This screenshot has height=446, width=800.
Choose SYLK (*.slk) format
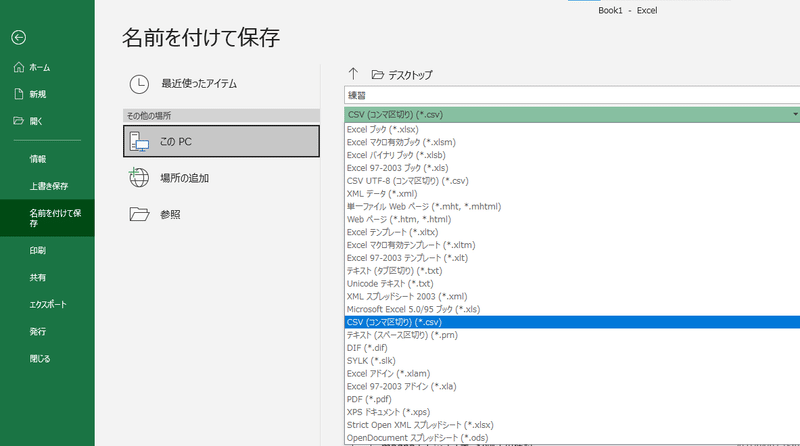click(371, 361)
